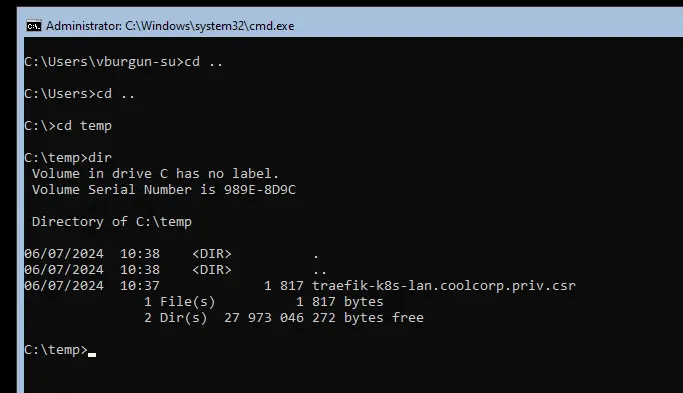Click the 'cd temp' command line

(68, 126)
